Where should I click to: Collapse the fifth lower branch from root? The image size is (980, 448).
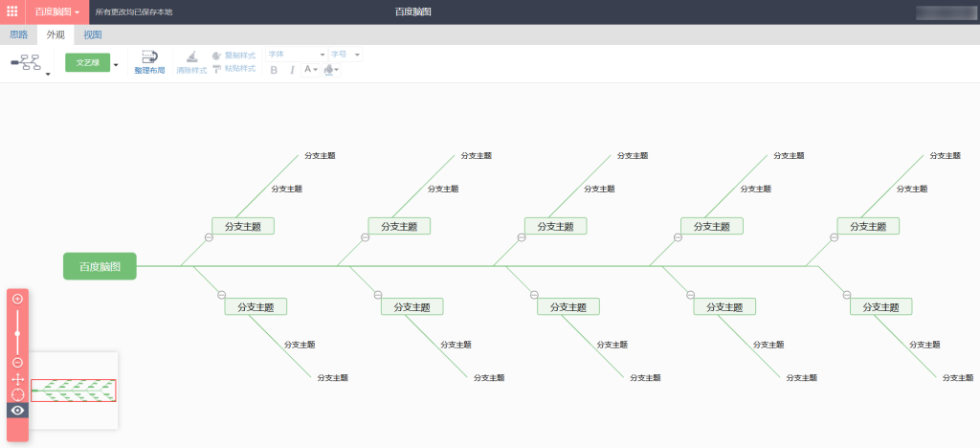tap(846, 295)
